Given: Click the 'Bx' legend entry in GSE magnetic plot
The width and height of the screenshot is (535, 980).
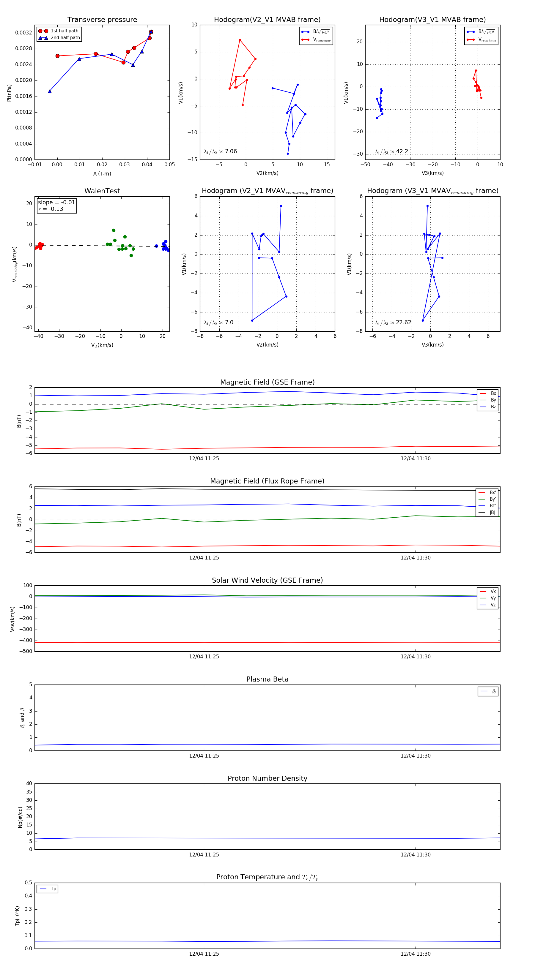Looking at the screenshot, I should [488, 393].
